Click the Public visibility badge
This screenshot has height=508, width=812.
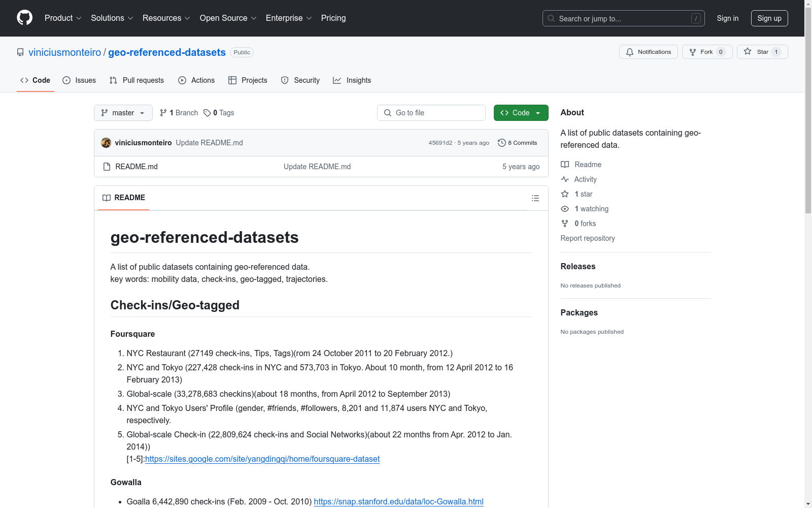click(x=242, y=52)
